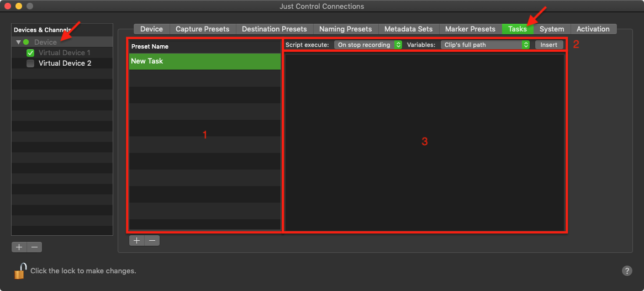Select the New Task preset row

205,61
